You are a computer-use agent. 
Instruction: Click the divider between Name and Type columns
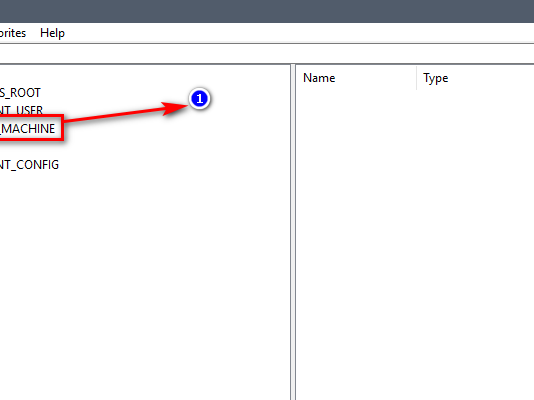click(416, 78)
